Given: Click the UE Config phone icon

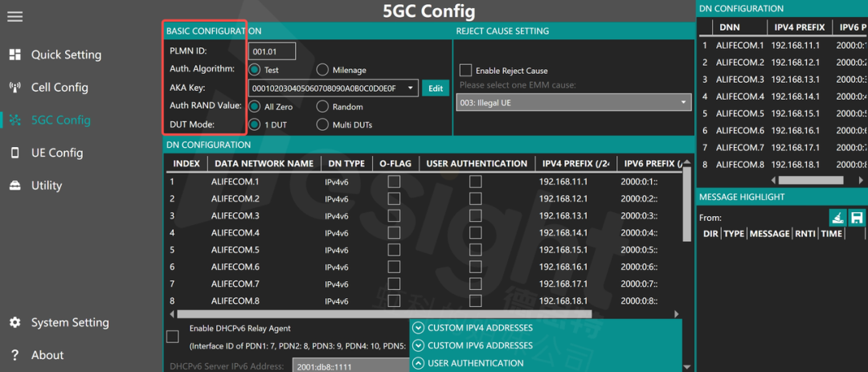Looking at the screenshot, I should tap(15, 153).
